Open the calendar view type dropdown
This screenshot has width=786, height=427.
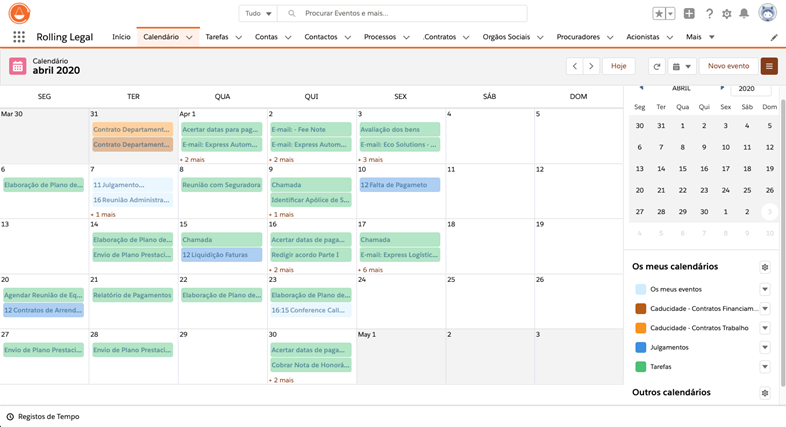tap(681, 66)
